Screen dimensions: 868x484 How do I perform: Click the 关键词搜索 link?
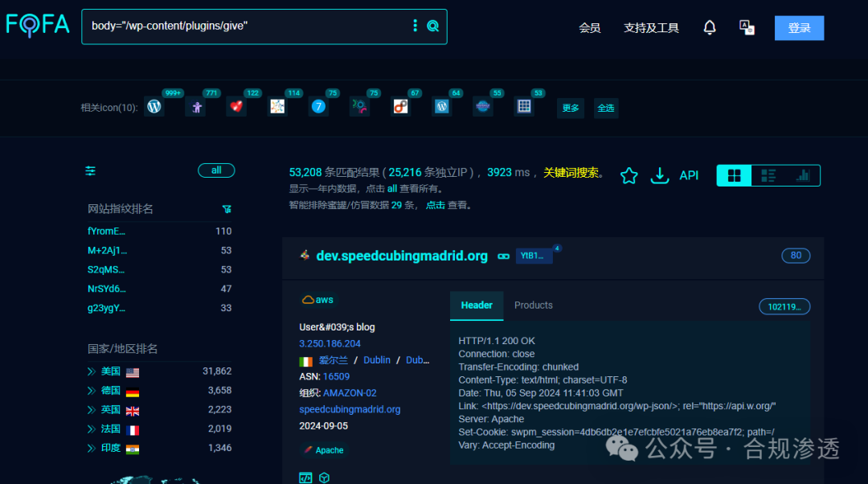coord(571,173)
